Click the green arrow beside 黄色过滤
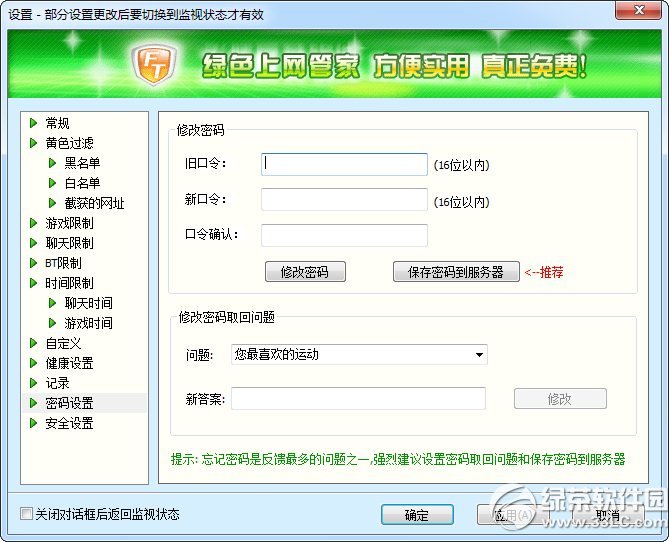This screenshot has width=669, height=542. (x=33, y=143)
